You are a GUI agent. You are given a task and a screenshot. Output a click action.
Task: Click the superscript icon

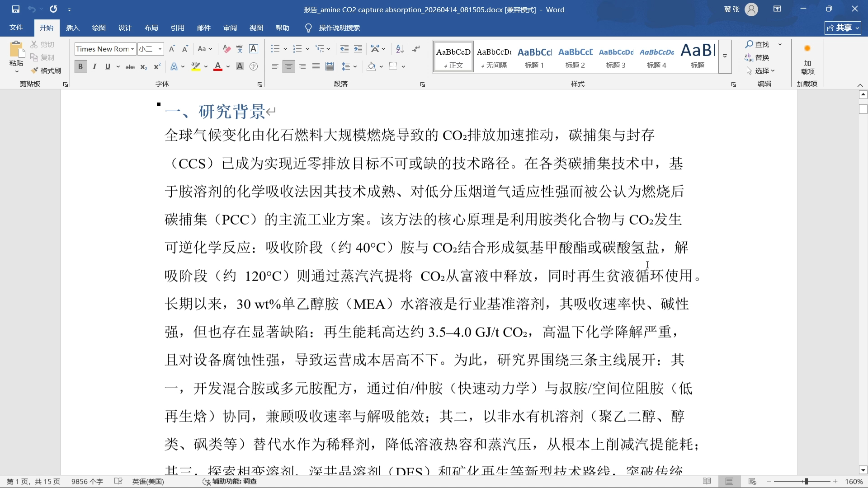157,67
